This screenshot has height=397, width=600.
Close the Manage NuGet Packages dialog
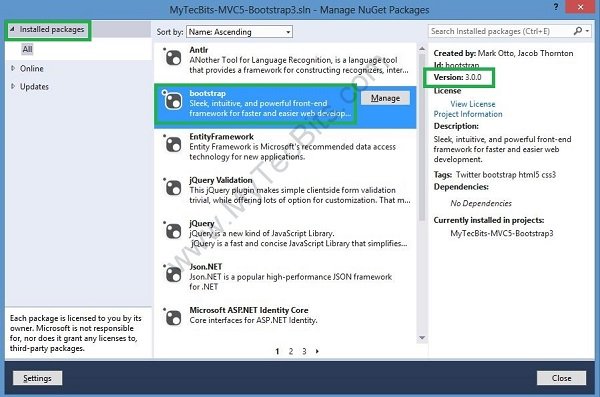(580, 7)
